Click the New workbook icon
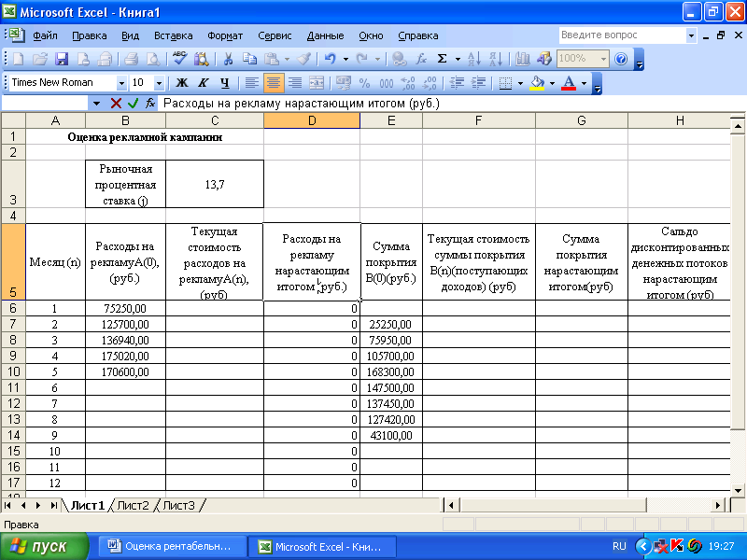The height and width of the screenshot is (560, 747). (x=18, y=59)
